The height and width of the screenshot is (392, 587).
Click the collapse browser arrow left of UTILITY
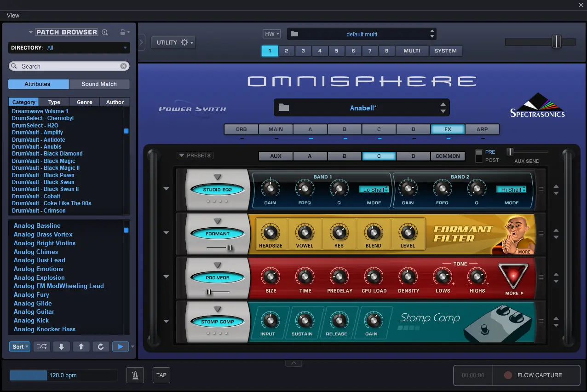141,42
